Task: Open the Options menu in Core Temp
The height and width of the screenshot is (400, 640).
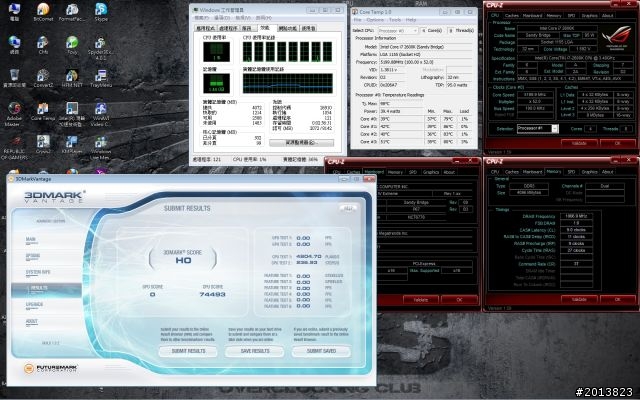Action: [x=375, y=20]
